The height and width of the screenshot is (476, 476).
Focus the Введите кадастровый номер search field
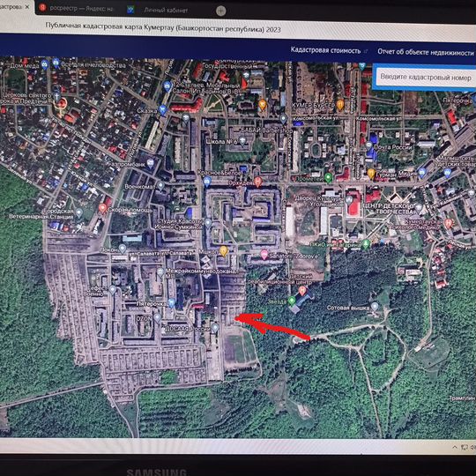point(426,77)
